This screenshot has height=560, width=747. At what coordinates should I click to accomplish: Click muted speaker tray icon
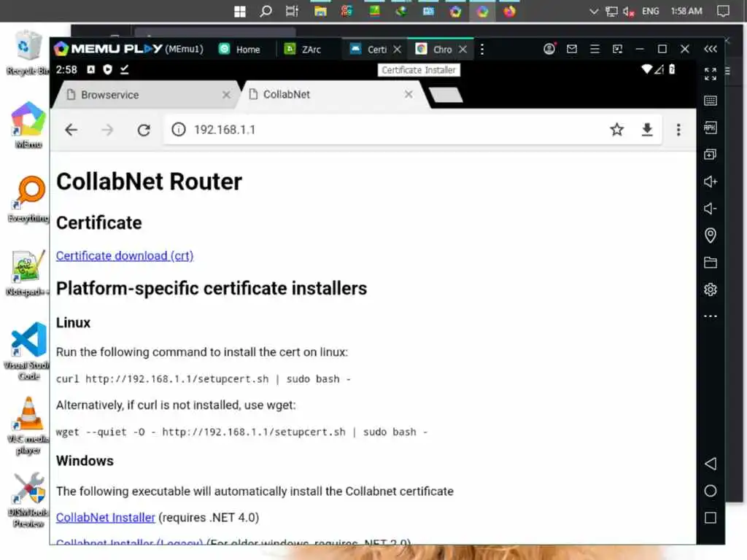tap(628, 12)
